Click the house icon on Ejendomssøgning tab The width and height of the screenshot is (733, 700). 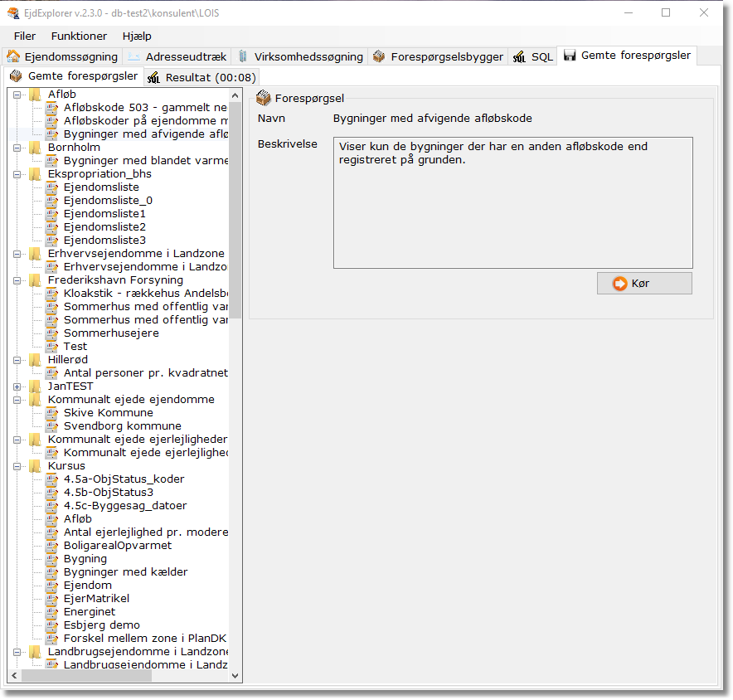(x=13, y=56)
